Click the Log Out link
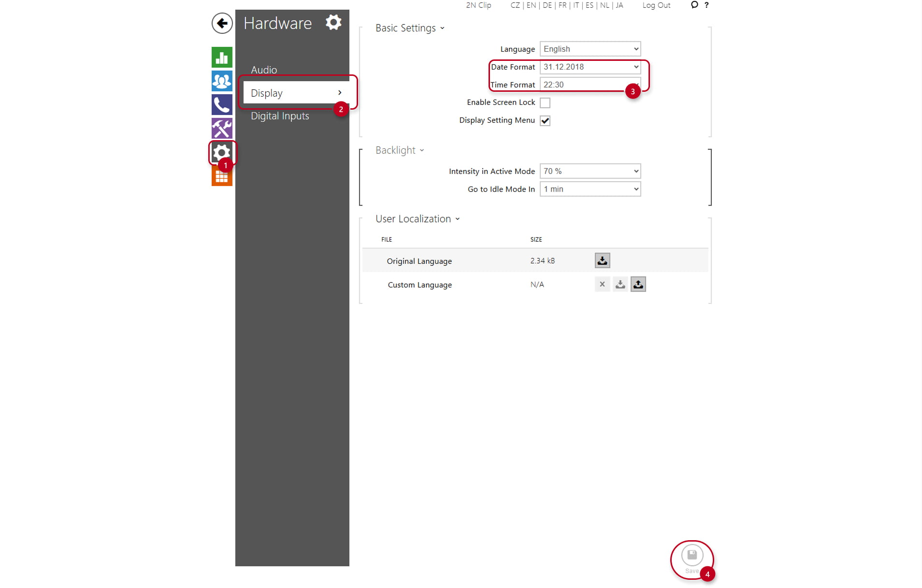 pyautogui.click(x=656, y=5)
